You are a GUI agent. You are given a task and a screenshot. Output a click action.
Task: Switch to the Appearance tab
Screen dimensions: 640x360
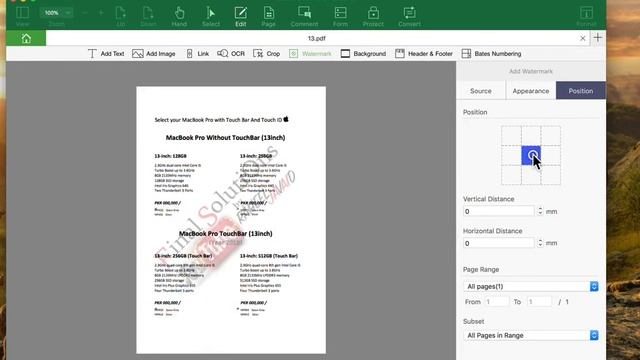[531, 91]
